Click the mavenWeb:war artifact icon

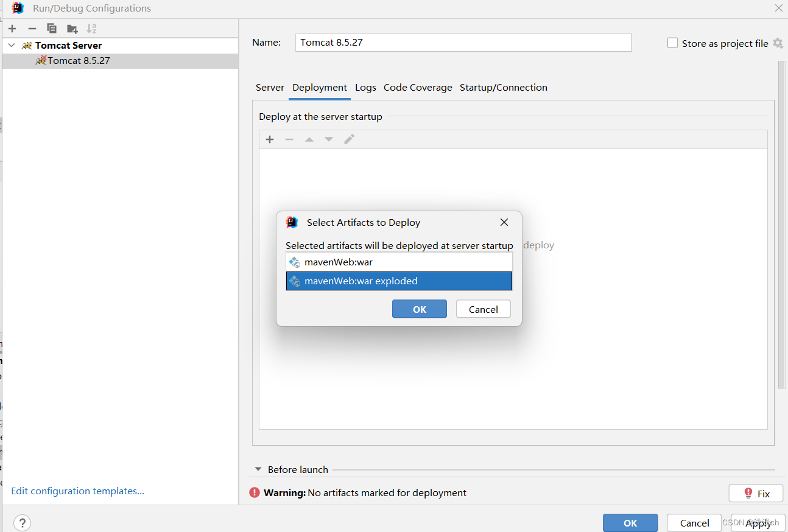[295, 262]
